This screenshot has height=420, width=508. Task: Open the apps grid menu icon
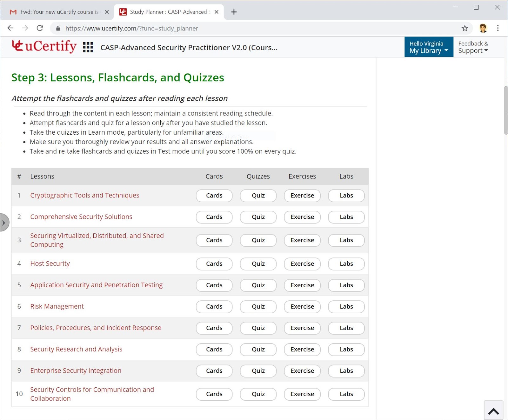88,47
